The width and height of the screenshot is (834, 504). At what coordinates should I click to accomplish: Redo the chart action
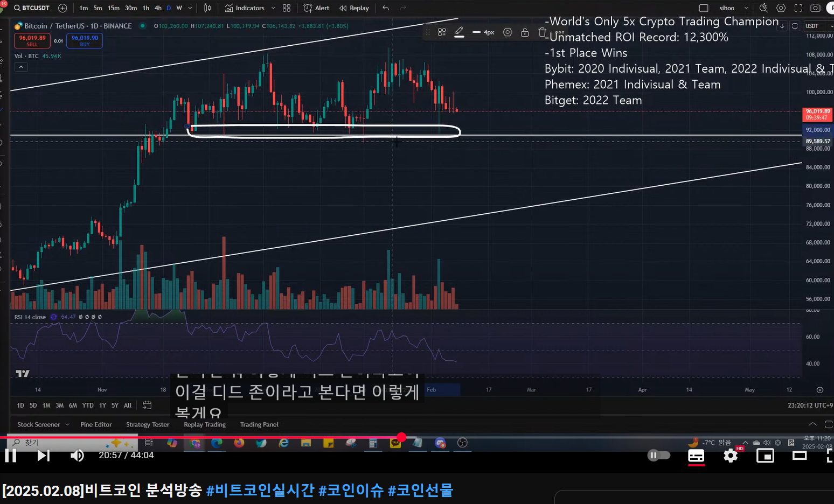[403, 8]
